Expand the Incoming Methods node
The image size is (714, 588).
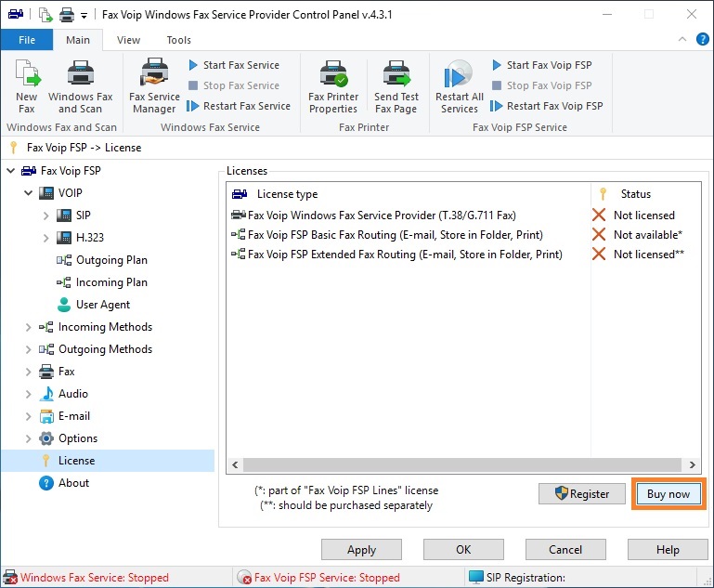(28, 327)
